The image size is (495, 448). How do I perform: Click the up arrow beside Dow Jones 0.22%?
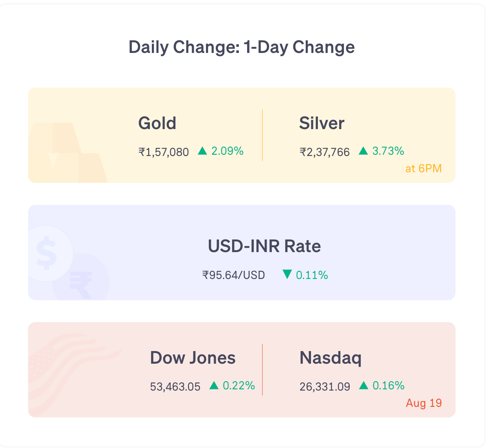[x=214, y=385]
